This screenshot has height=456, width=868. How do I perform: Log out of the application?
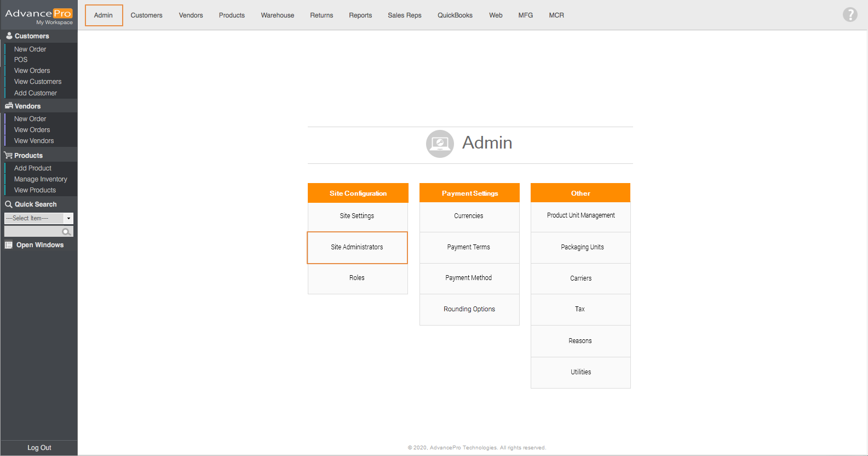pos(39,448)
